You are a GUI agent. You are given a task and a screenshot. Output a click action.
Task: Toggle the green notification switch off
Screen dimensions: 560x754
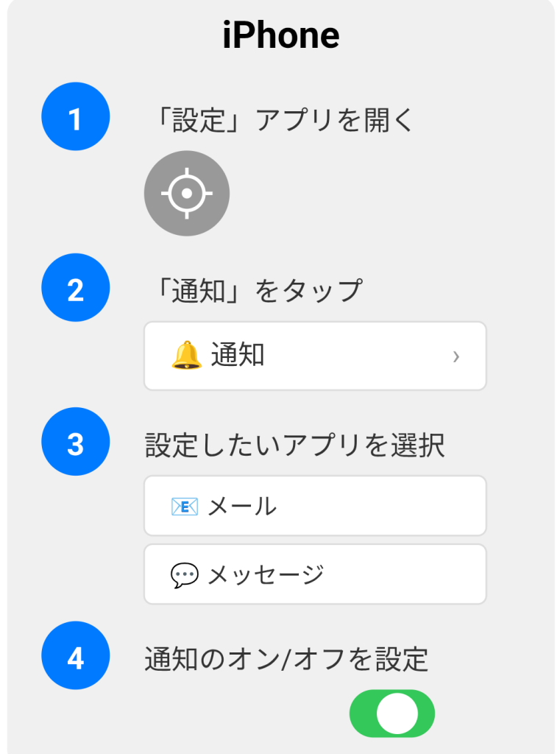coord(392,714)
